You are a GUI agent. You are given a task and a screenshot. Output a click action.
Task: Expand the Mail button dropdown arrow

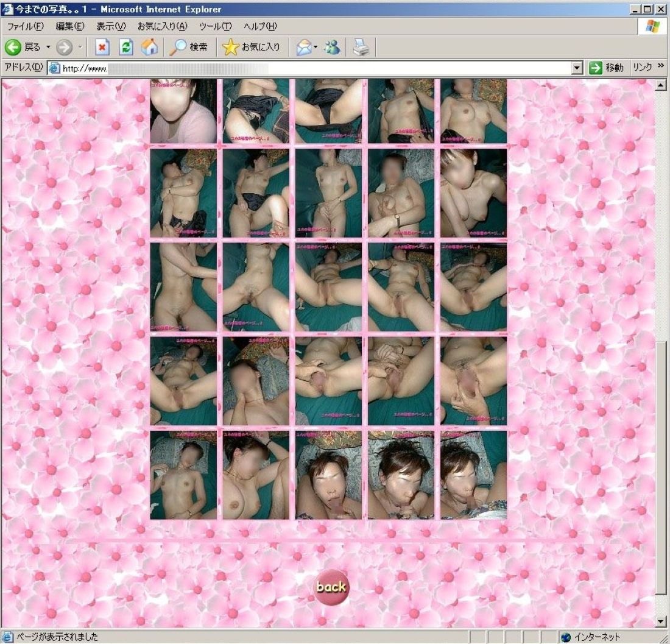[316, 47]
